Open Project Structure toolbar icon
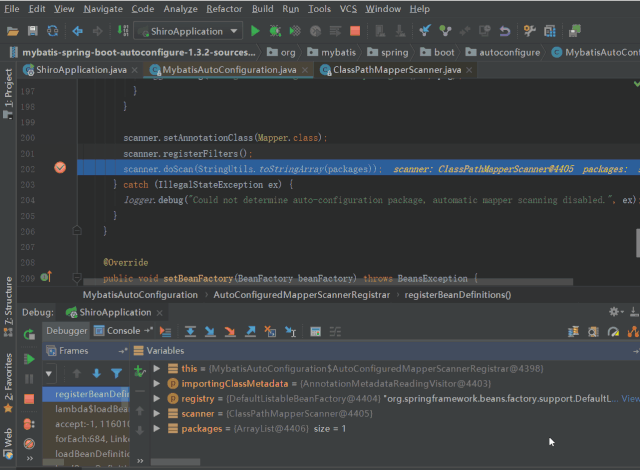This screenshot has height=470, width=640. pos(550,31)
